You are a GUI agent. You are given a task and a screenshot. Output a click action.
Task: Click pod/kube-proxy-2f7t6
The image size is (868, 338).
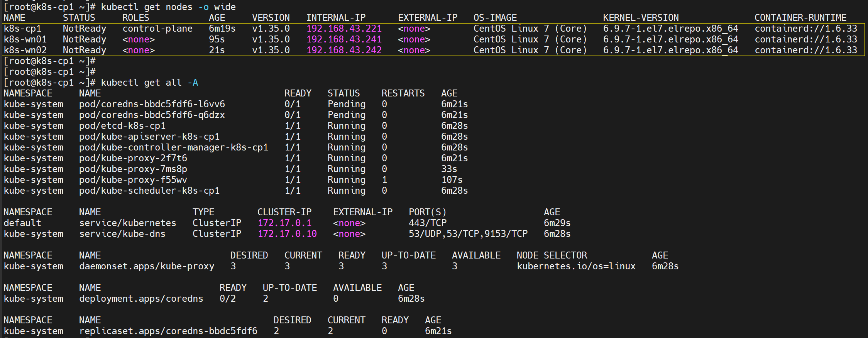(133, 158)
